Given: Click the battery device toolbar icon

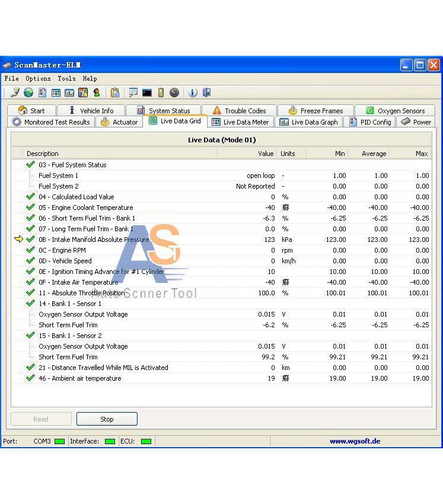Looking at the screenshot, I should pos(161,93).
